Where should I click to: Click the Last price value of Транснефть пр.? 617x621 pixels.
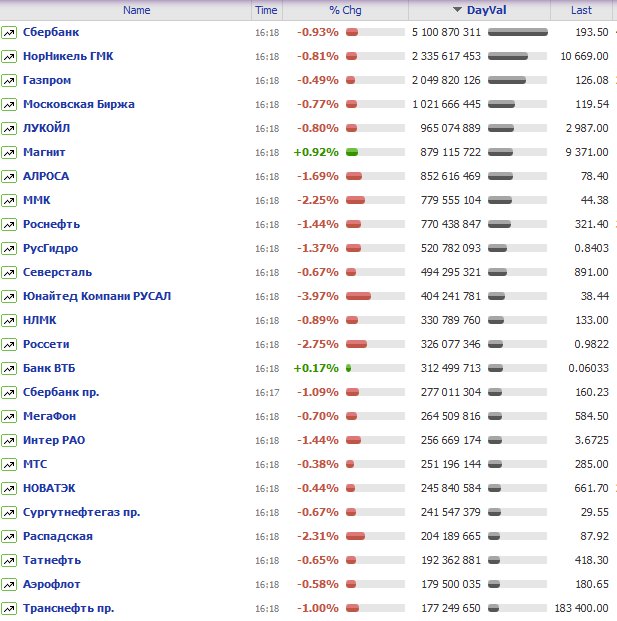click(x=581, y=608)
